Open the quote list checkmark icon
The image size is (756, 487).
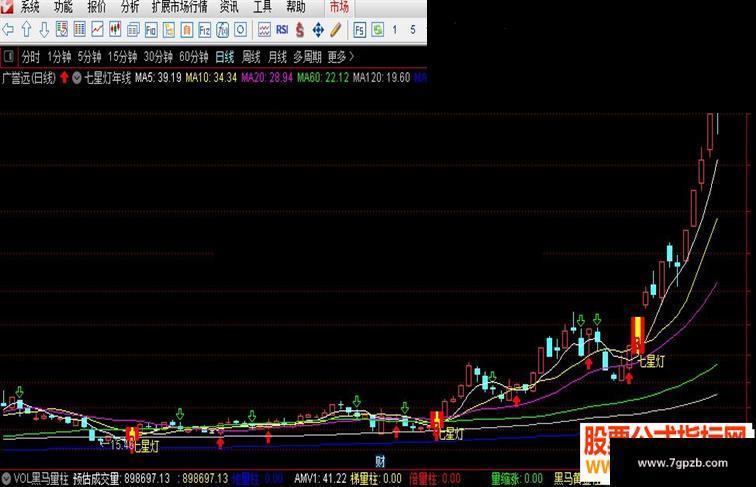[62, 30]
